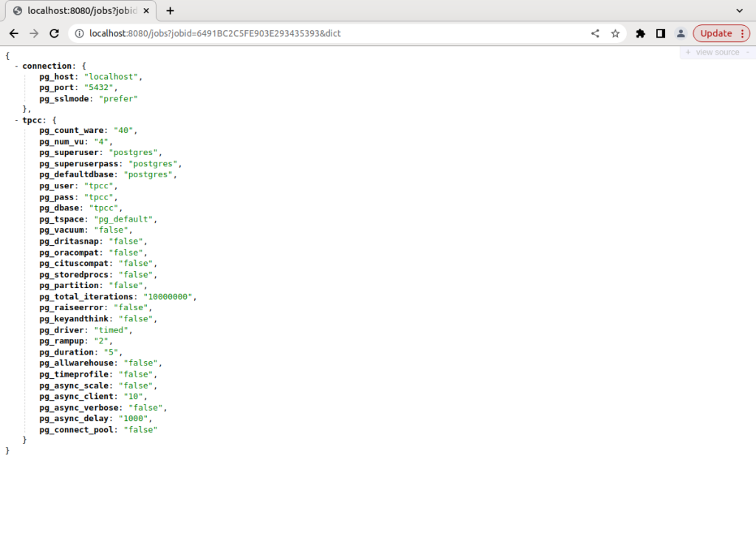The height and width of the screenshot is (551, 756).
Task: Click the pg_async_verbose key
Action: 78,408
